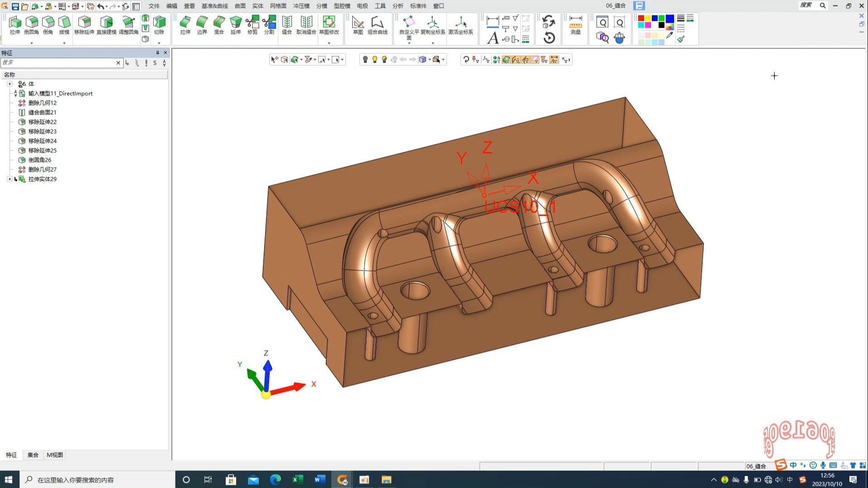
Task: Toggle the S filter button in feature panel
Action: pyautogui.click(x=155, y=63)
